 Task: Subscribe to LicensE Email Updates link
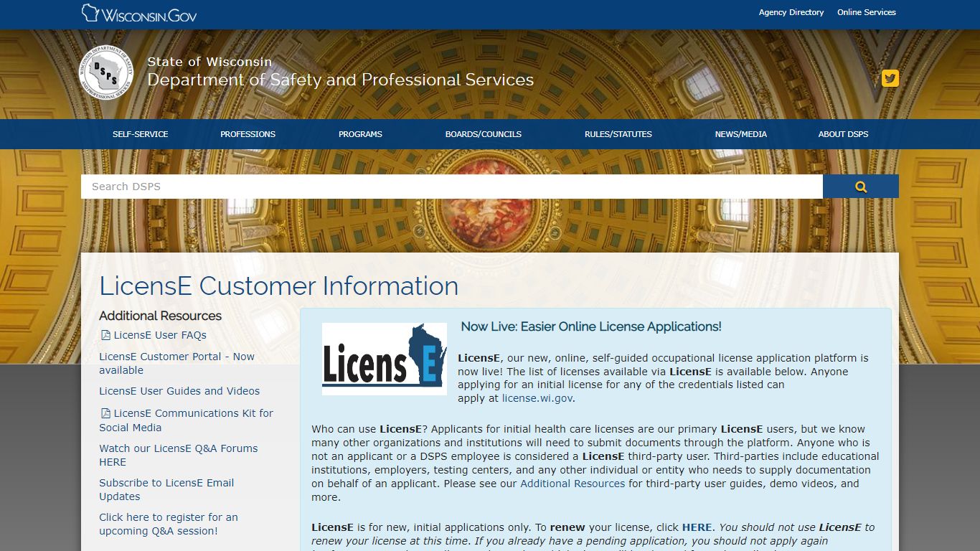coord(166,489)
